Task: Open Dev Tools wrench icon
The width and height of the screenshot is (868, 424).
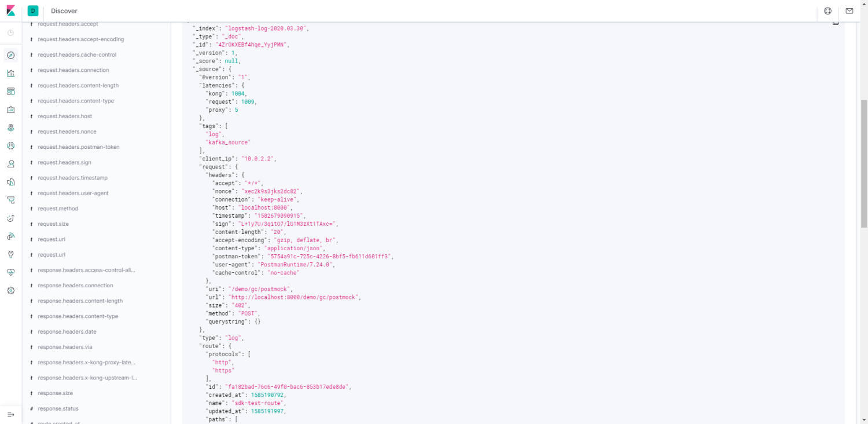Action: (10, 254)
